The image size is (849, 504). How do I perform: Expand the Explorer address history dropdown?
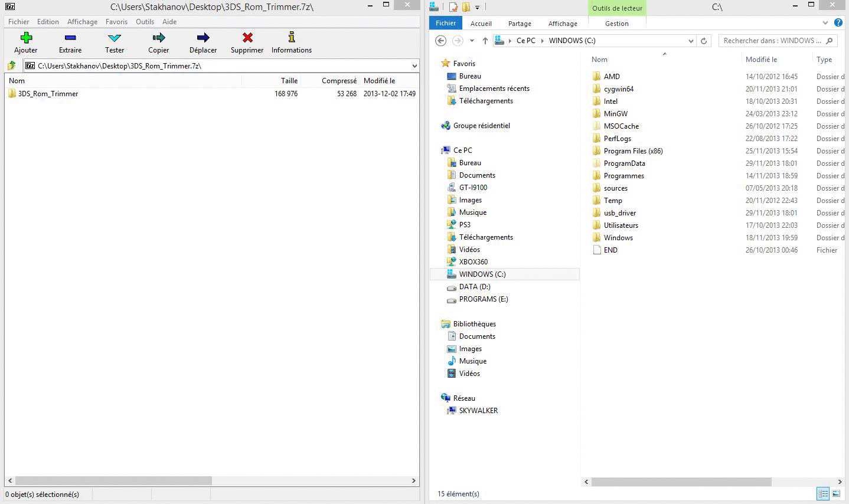tap(691, 41)
